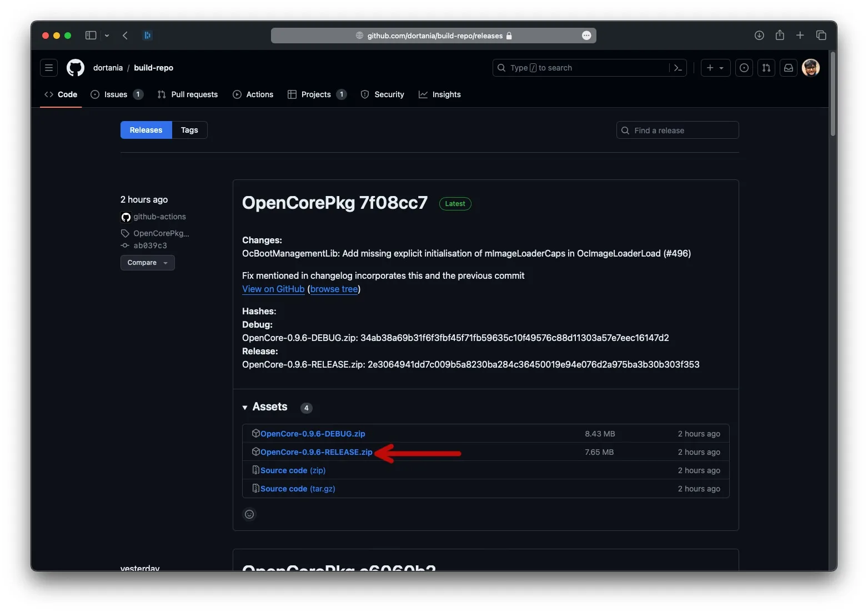
Task: Click the page options ellipsis in address bar
Action: pyautogui.click(x=586, y=36)
